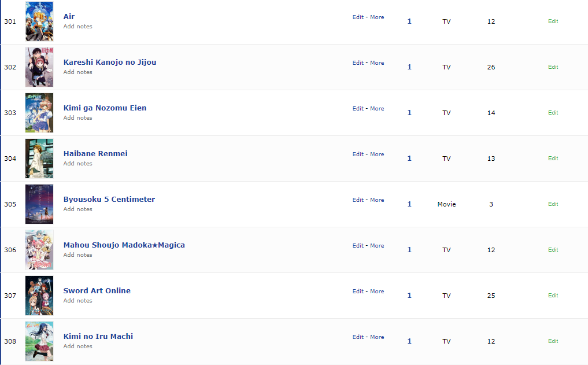The image size is (588, 365).
Task: Click the score value for Air
Action: tap(409, 21)
